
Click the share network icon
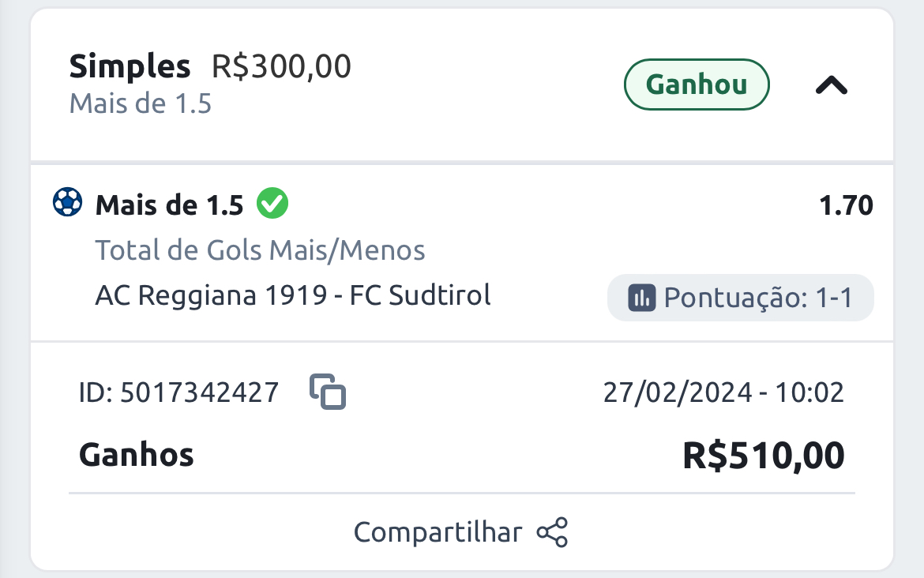click(x=552, y=533)
